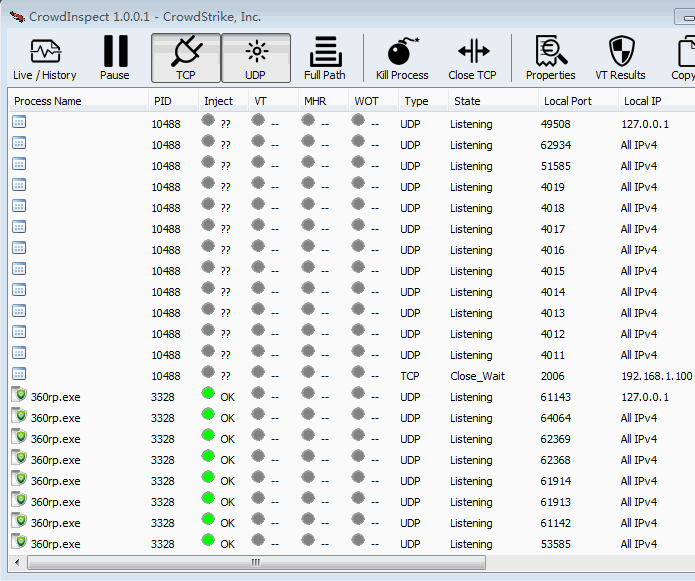Pause the connection monitoring
The image size is (695, 581).
pyautogui.click(x=115, y=58)
